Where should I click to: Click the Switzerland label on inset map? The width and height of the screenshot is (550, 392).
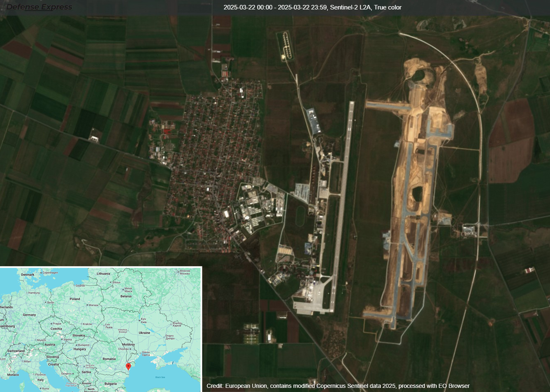tap(16, 351)
